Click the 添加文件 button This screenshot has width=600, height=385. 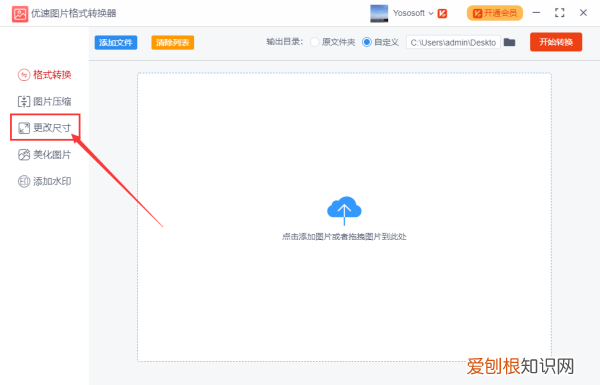(116, 42)
